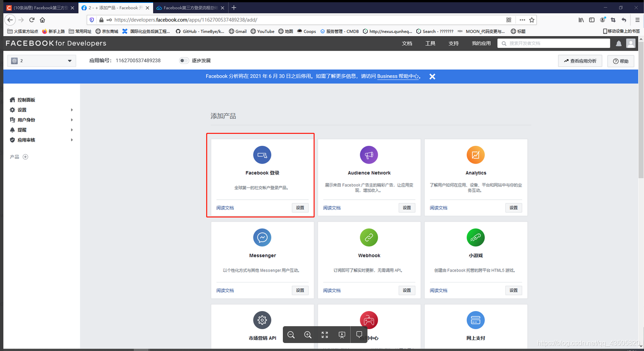Open notifications bell in Facebook header
This screenshot has height=351, width=644.
click(x=619, y=43)
